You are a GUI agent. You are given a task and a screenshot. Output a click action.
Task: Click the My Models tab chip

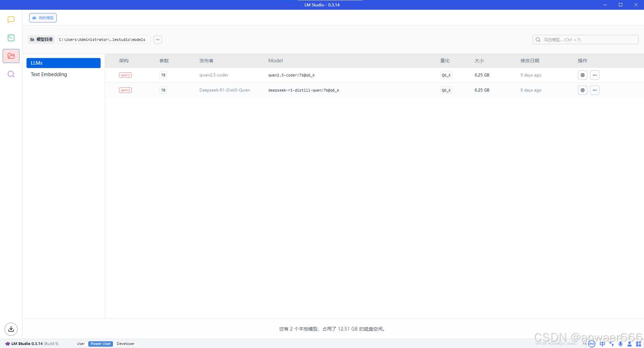coord(43,18)
